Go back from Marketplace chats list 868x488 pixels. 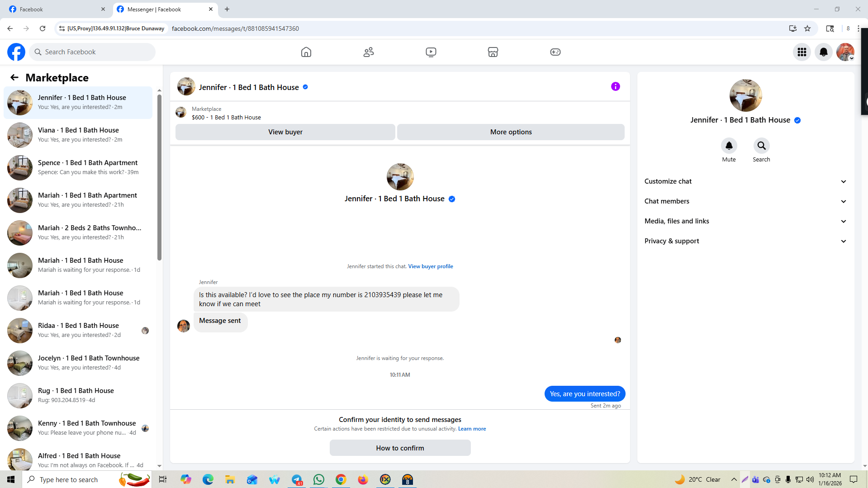pos(14,77)
